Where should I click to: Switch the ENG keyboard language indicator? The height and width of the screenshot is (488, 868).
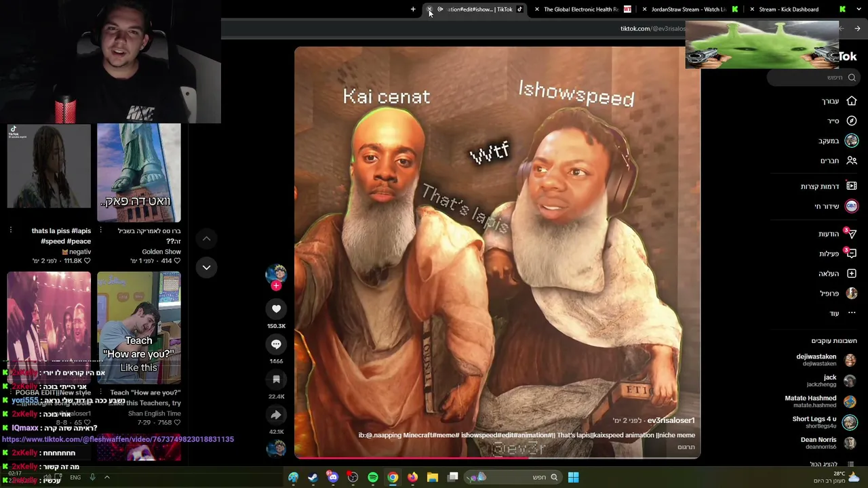click(x=75, y=477)
